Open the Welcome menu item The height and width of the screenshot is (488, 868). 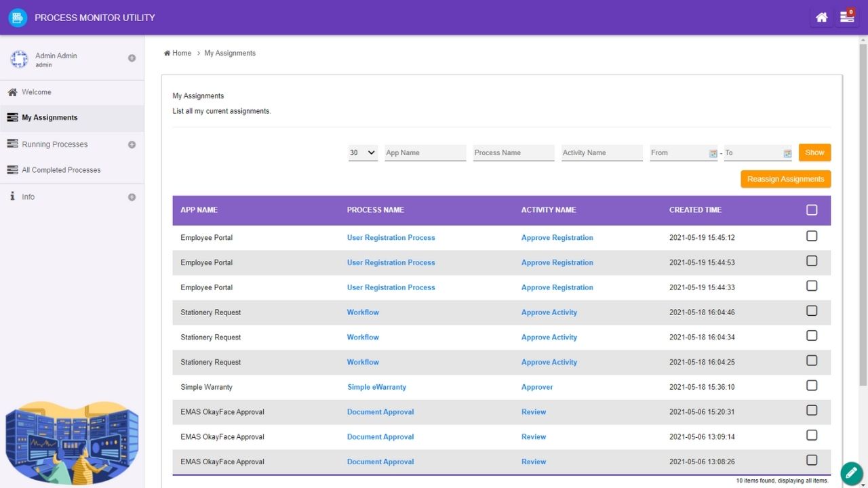37,92
